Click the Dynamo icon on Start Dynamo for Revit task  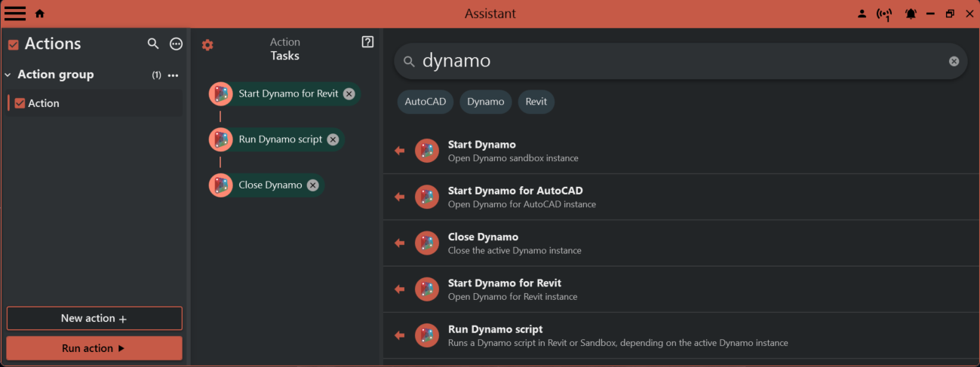click(x=221, y=94)
